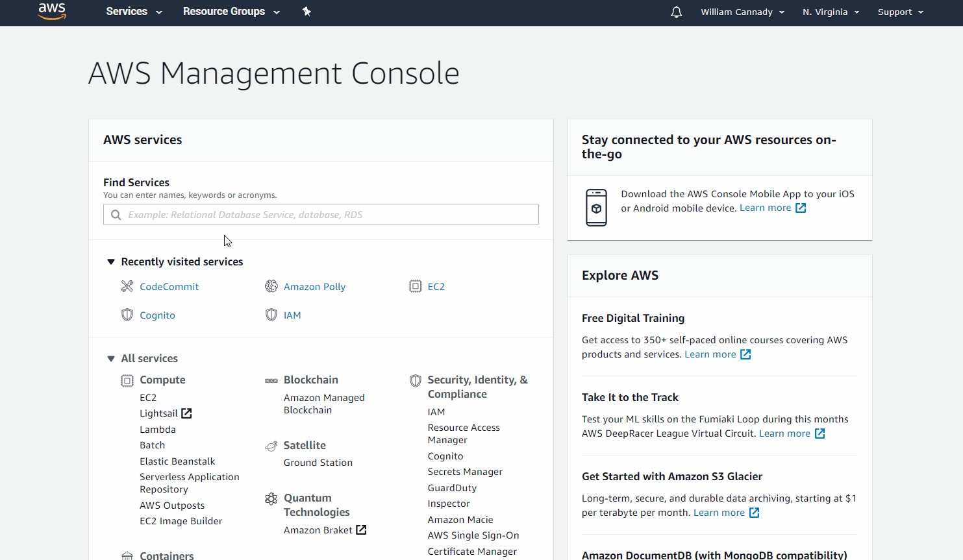The image size is (963, 560).
Task: Focus the Find Services search field
Action: (x=321, y=215)
